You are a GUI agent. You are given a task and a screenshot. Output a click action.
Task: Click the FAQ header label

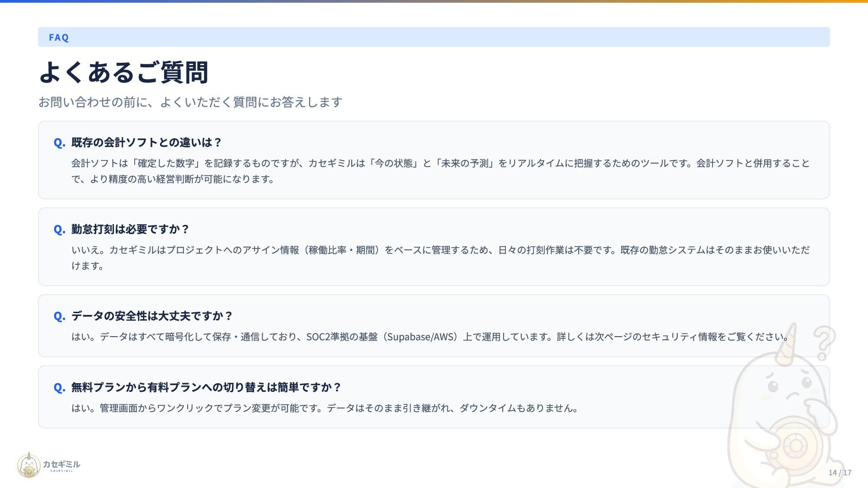(59, 38)
